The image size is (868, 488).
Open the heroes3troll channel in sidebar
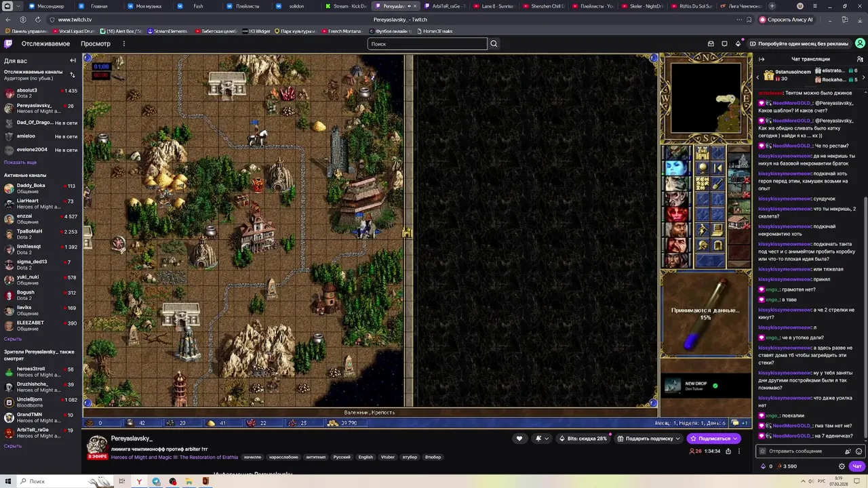[x=41, y=371]
